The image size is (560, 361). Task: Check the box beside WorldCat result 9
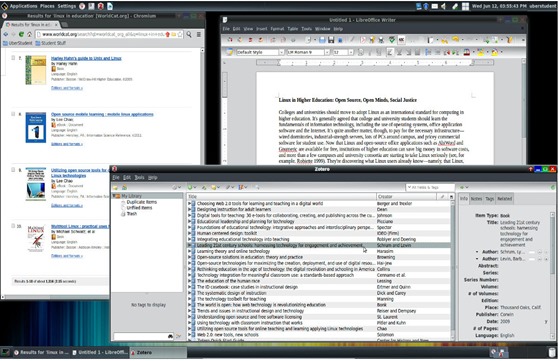pos(13,170)
